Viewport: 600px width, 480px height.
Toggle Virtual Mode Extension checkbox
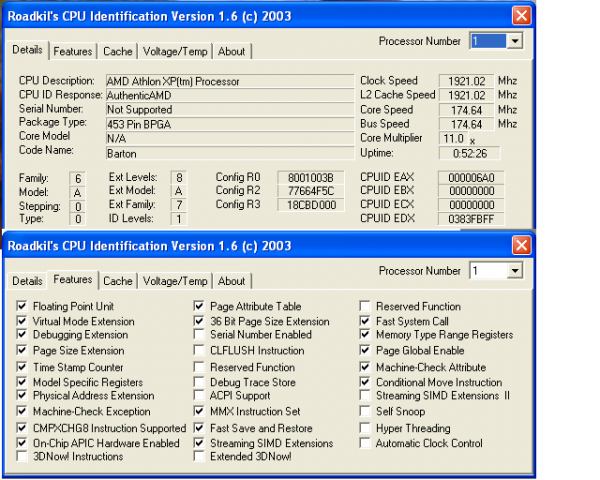22,321
